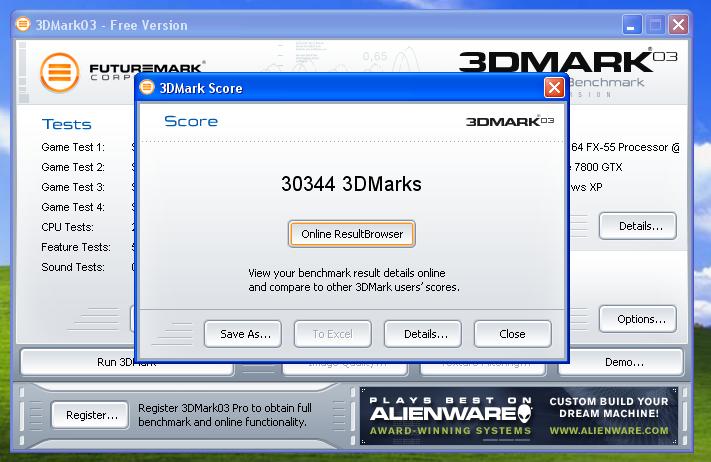The height and width of the screenshot is (462, 711).
Task: Click the Futuremark orange logo
Action: point(59,73)
